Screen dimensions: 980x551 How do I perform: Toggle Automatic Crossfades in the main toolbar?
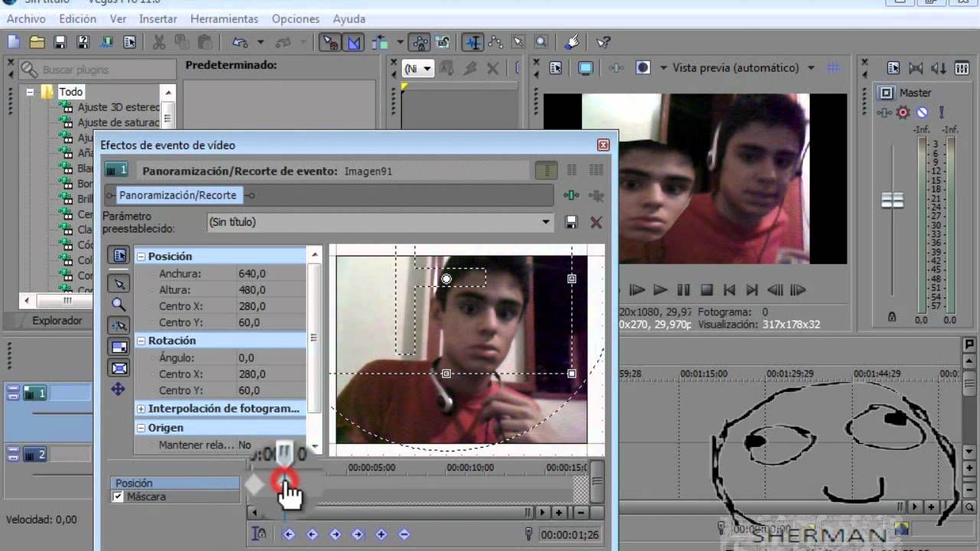click(354, 43)
